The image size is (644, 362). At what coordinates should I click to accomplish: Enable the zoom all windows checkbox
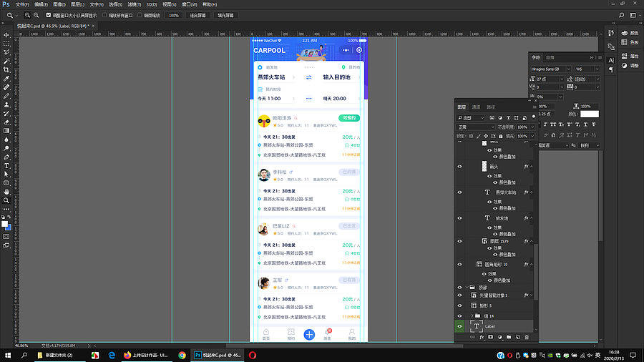(104, 15)
